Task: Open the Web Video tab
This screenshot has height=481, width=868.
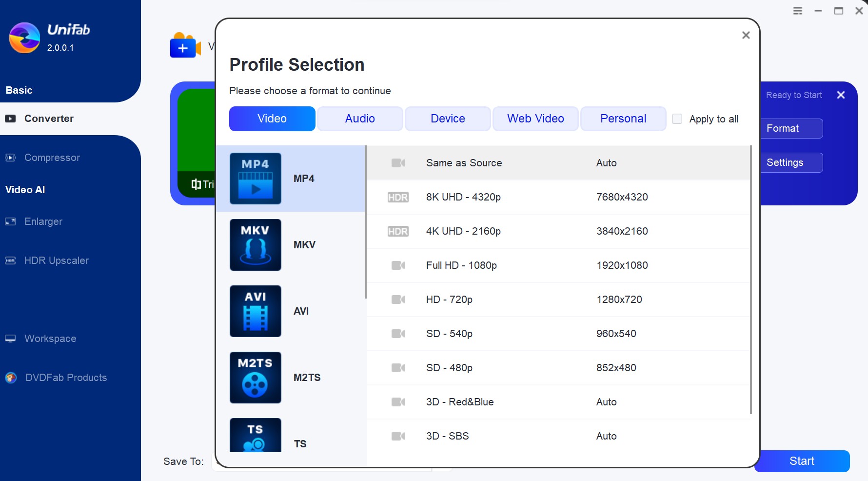Action: tap(535, 119)
